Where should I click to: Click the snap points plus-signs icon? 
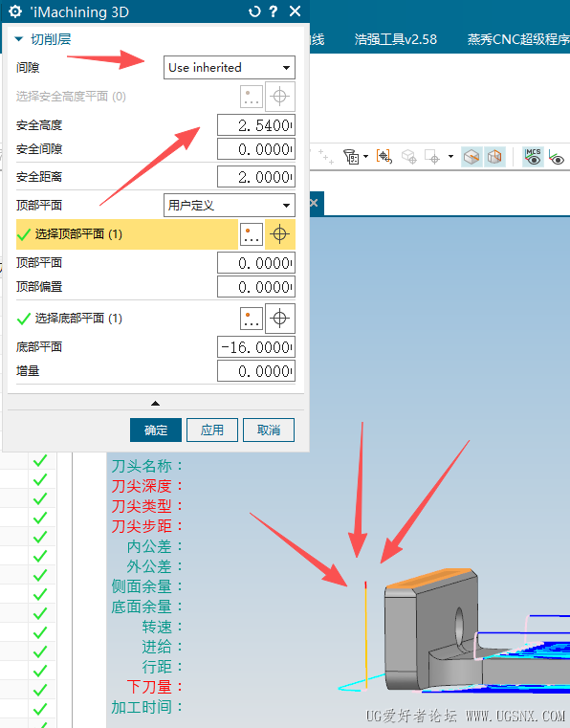point(326,157)
